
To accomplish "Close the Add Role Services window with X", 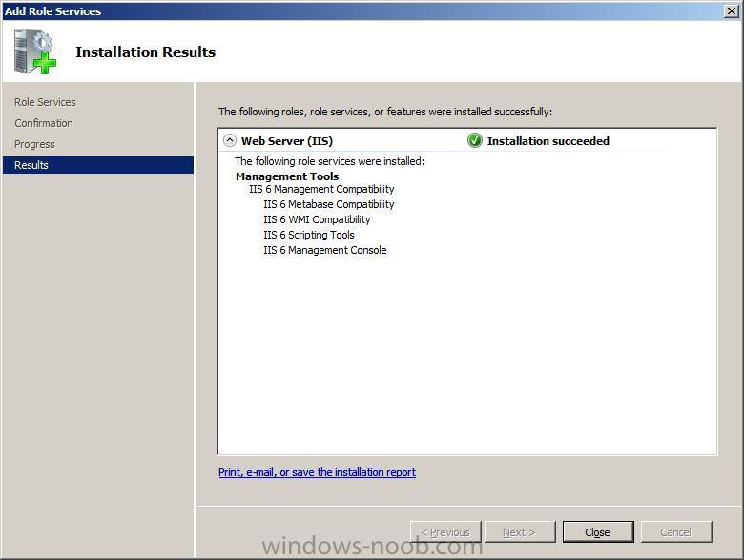I will tap(732, 10).
